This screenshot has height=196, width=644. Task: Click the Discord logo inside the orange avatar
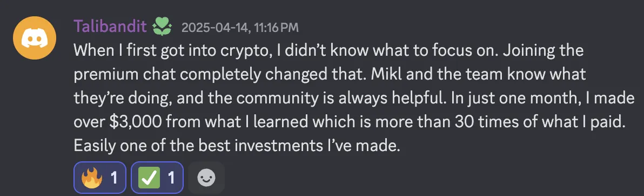pos(34,39)
